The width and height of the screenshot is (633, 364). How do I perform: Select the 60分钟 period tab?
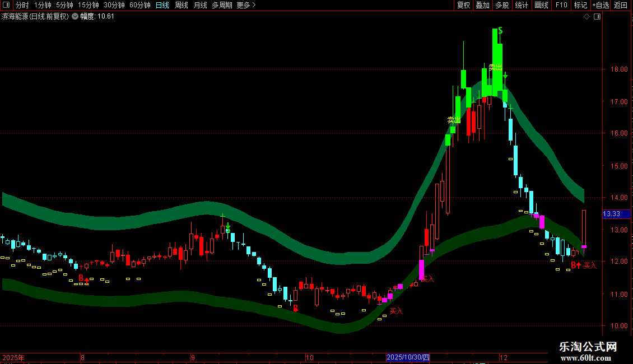[x=140, y=5]
